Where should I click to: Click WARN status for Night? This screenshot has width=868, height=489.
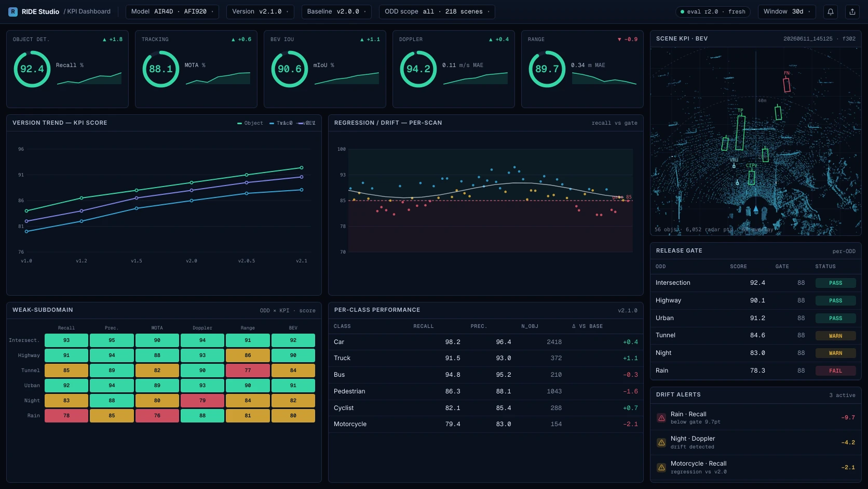tap(836, 353)
